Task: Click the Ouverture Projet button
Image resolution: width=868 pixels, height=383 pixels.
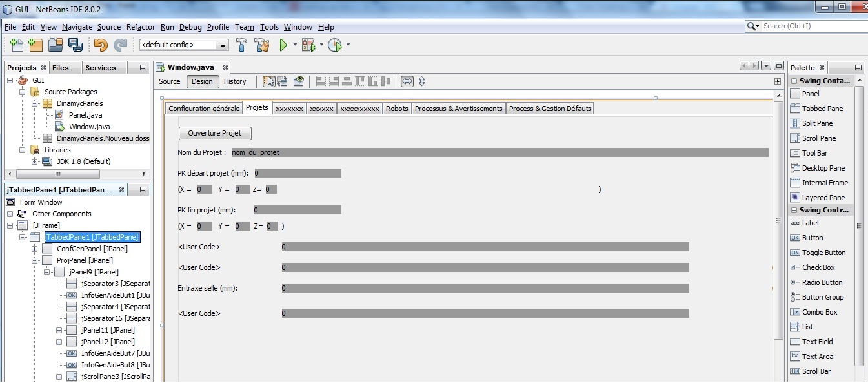Action: click(215, 133)
